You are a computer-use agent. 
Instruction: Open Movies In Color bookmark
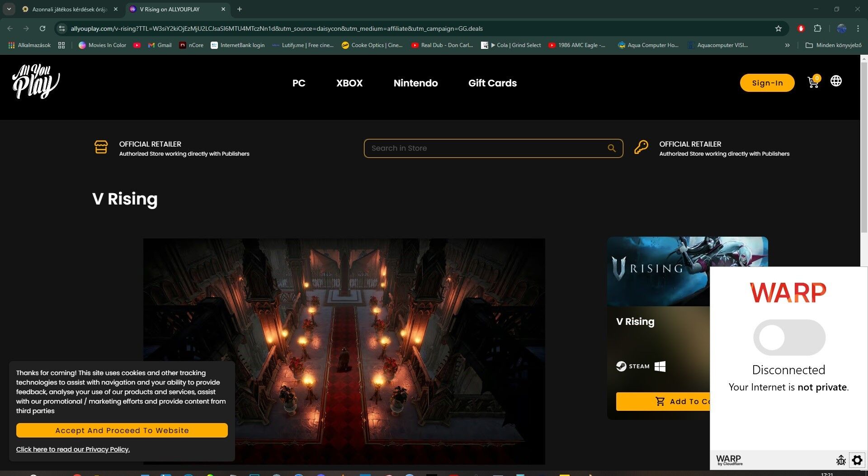point(102,45)
